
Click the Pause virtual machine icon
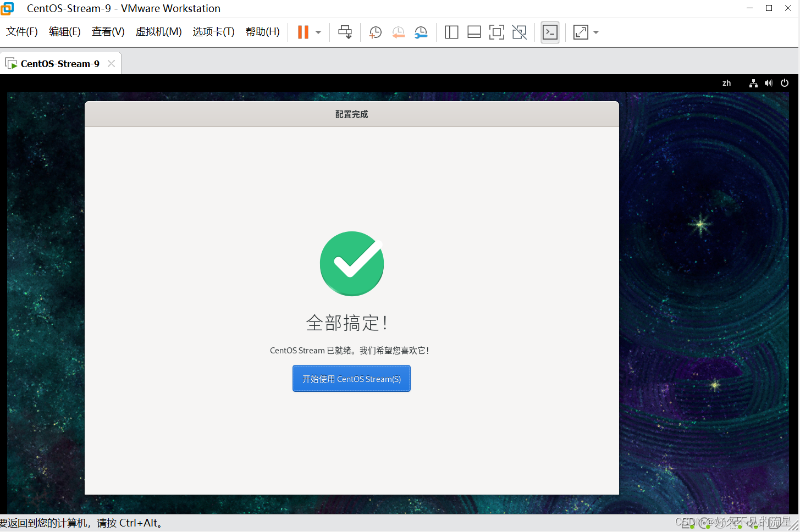coord(303,32)
